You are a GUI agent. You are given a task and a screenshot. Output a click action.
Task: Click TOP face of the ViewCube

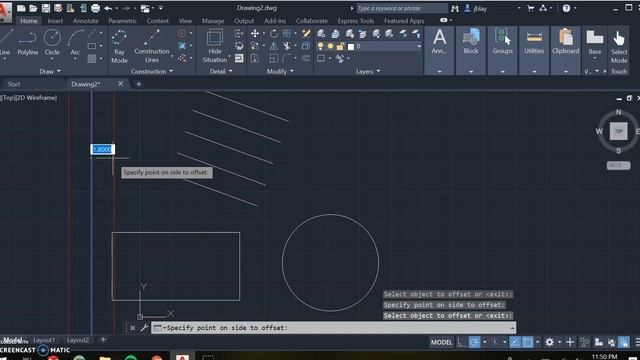click(618, 131)
